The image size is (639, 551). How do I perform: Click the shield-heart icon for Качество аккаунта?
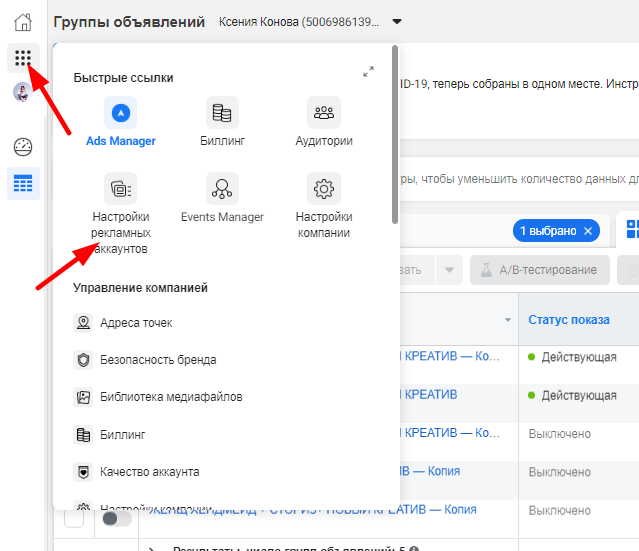pos(83,472)
